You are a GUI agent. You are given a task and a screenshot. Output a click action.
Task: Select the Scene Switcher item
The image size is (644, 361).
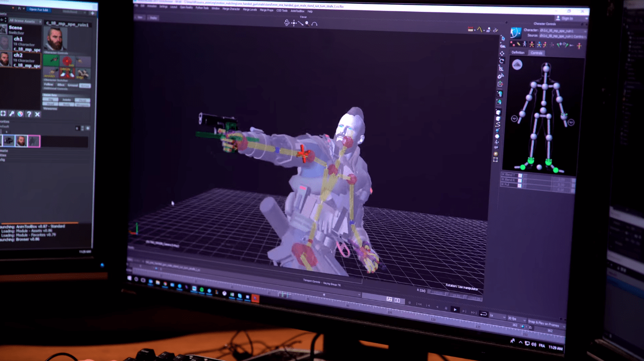pos(20,29)
